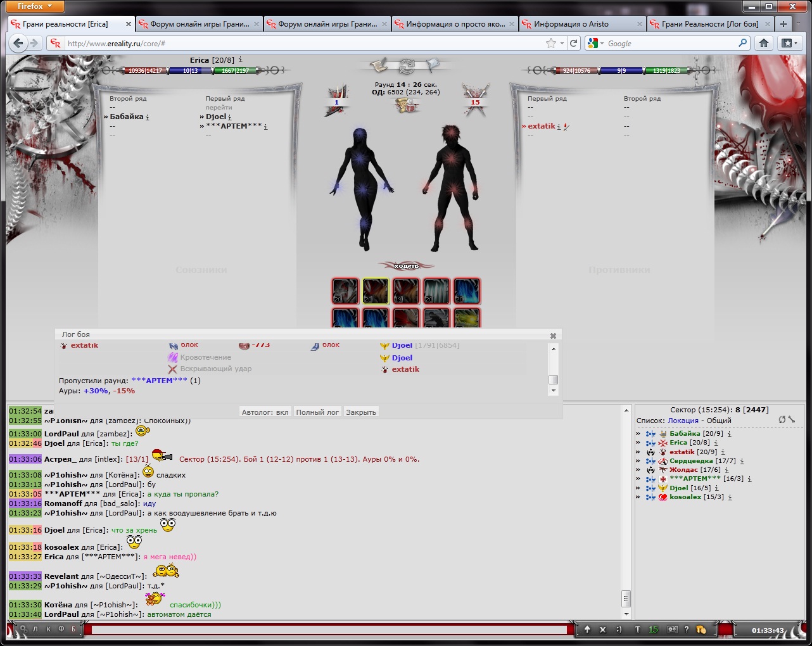The width and height of the screenshot is (812, 646).
Task: Click ally ***АРТЕМ*** in Первый ряд
Action: coord(234,126)
